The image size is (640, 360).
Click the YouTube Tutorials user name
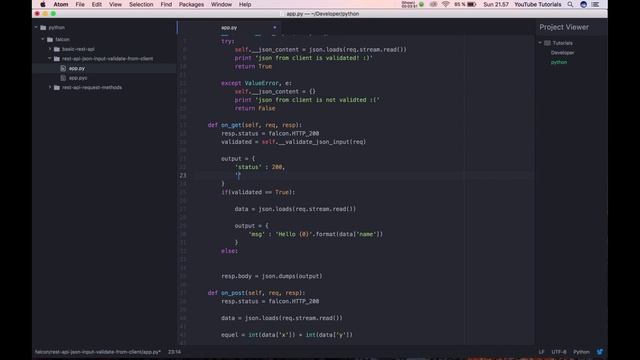(538, 4)
